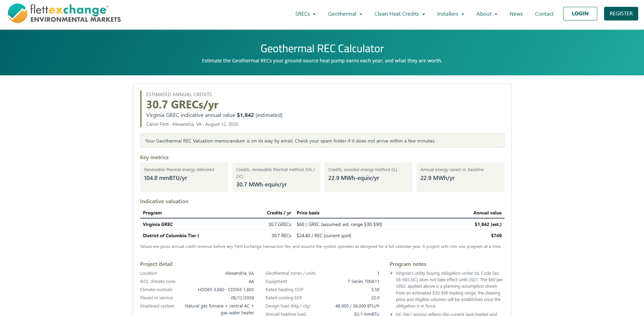Screen dimensions: 644x316
Task: Click the IECC climate zone 4A value
Action: [251, 282]
